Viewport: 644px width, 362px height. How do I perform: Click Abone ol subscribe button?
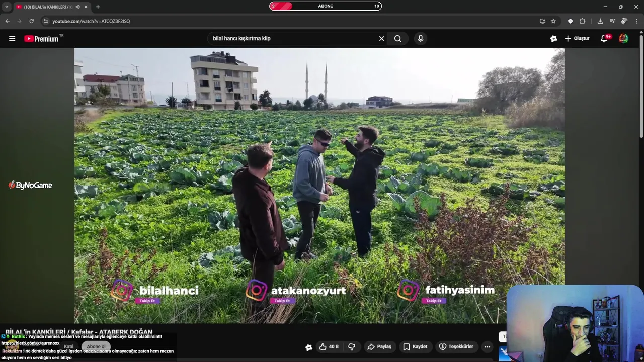[x=96, y=346]
